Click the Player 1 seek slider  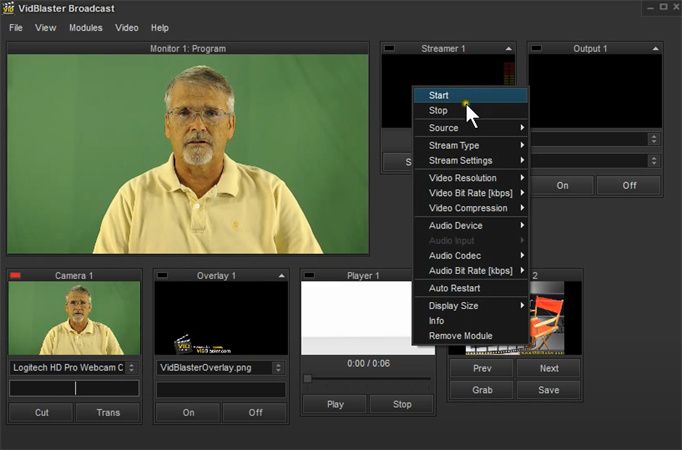[367, 379]
